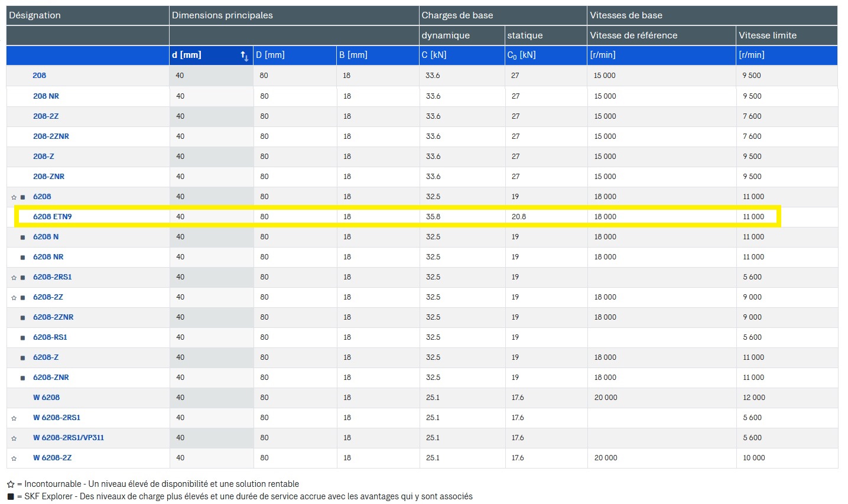Sort by the B [mm] column header
This screenshot has height=504, width=848.
(x=353, y=55)
